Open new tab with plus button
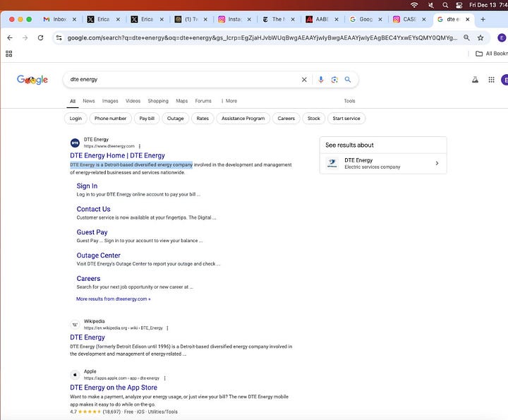This screenshot has width=508, height=420. [x=483, y=20]
